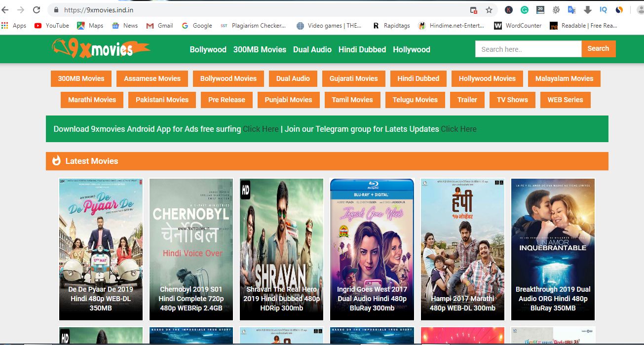Open the Apps grid in bookmarks bar

[x=14, y=26]
